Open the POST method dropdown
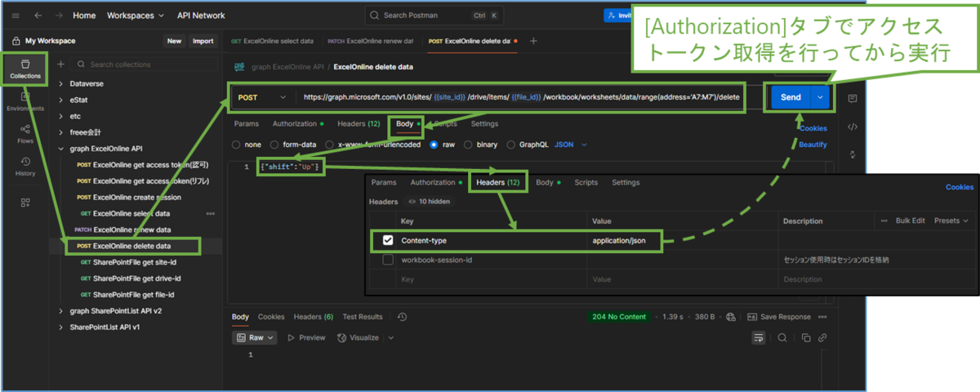The height and width of the screenshot is (392, 980). click(261, 97)
